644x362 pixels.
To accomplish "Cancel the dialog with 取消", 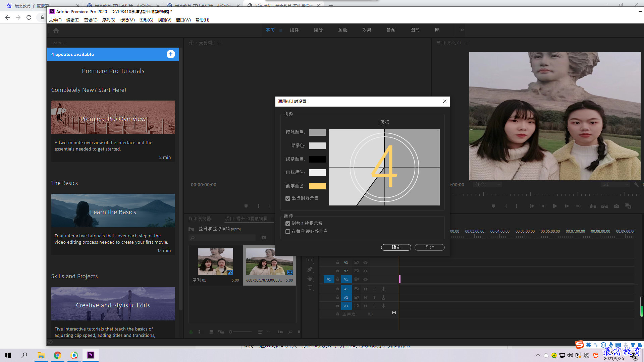I will tap(430, 247).
